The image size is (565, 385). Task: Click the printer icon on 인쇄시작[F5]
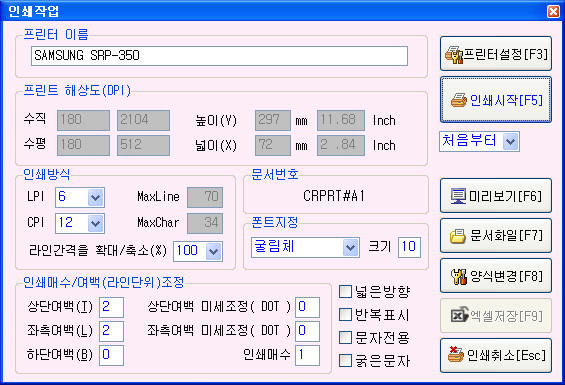[459, 100]
